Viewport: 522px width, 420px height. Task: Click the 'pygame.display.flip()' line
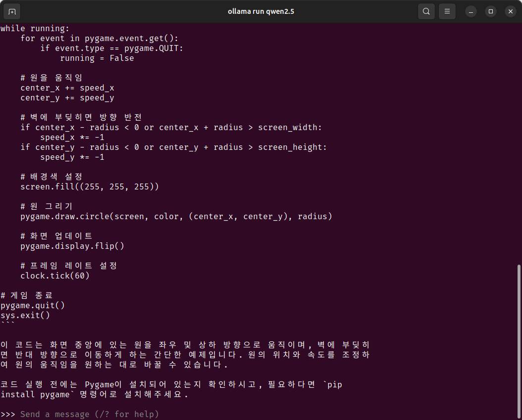tap(72, 246)
